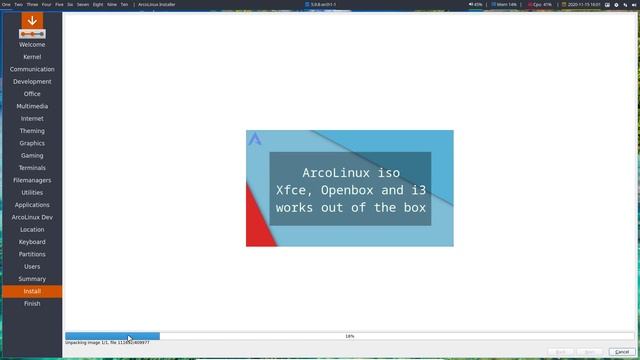Select the Applications step in sidebar
The width and height of the screenshot is (640, 360).
(32, 205)
